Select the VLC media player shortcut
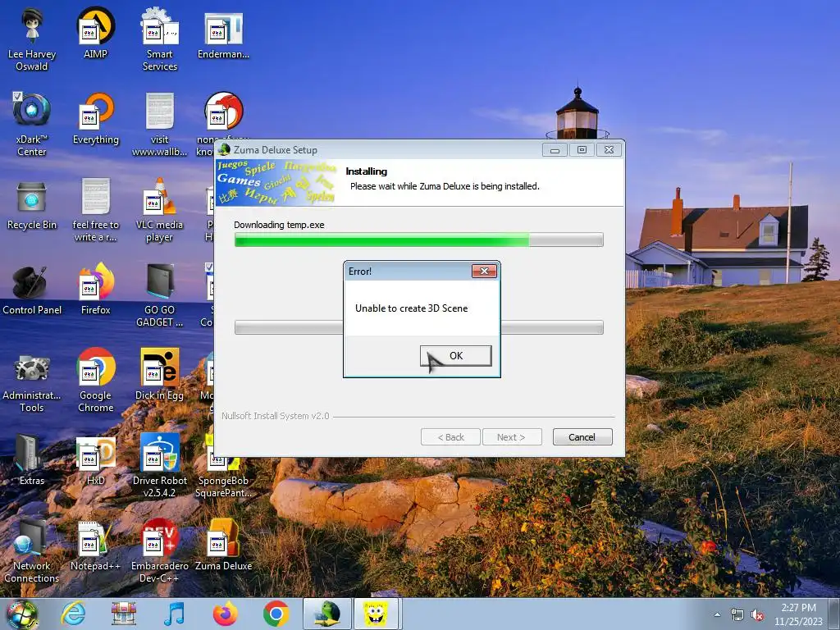 click(x=160, y=210)
